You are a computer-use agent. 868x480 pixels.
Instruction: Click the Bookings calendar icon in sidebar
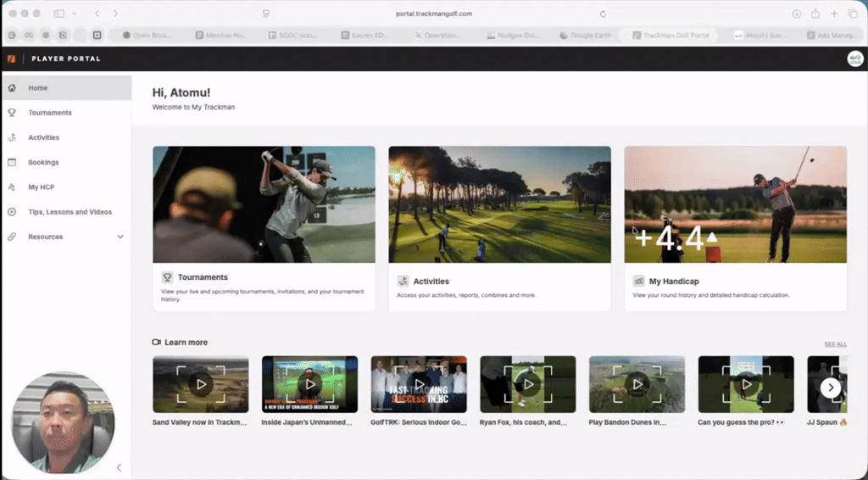(x=12, y=162)
